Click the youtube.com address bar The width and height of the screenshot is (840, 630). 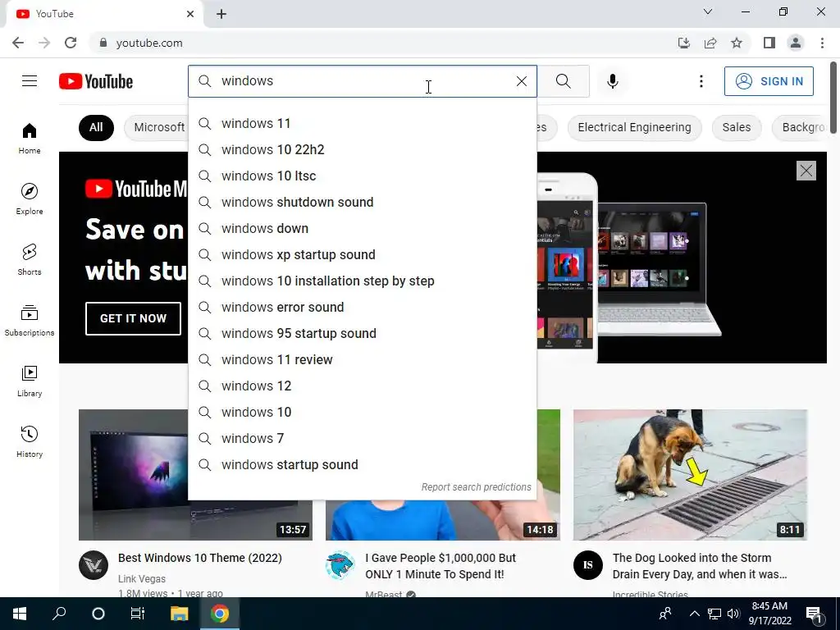(375, 43)
